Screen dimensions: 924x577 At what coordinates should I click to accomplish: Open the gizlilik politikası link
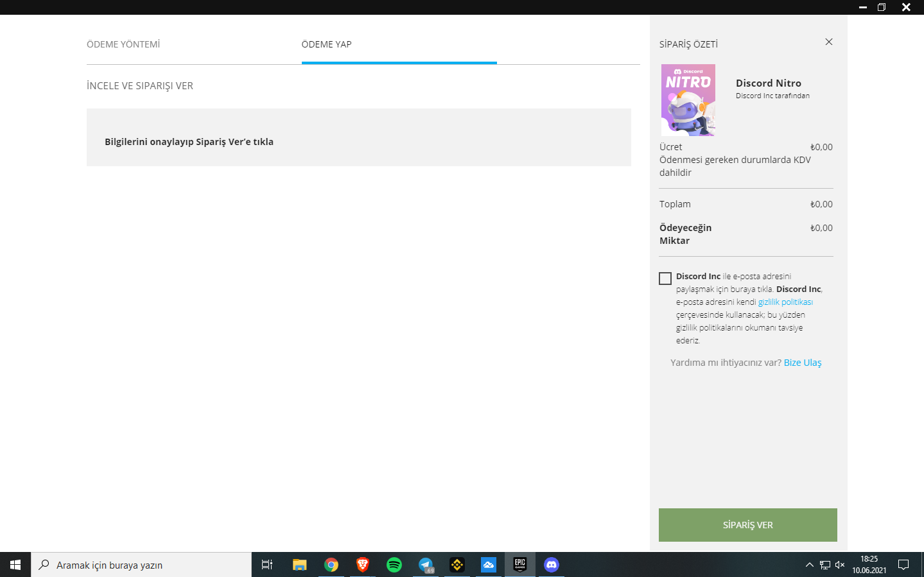[x=785, y=302]
